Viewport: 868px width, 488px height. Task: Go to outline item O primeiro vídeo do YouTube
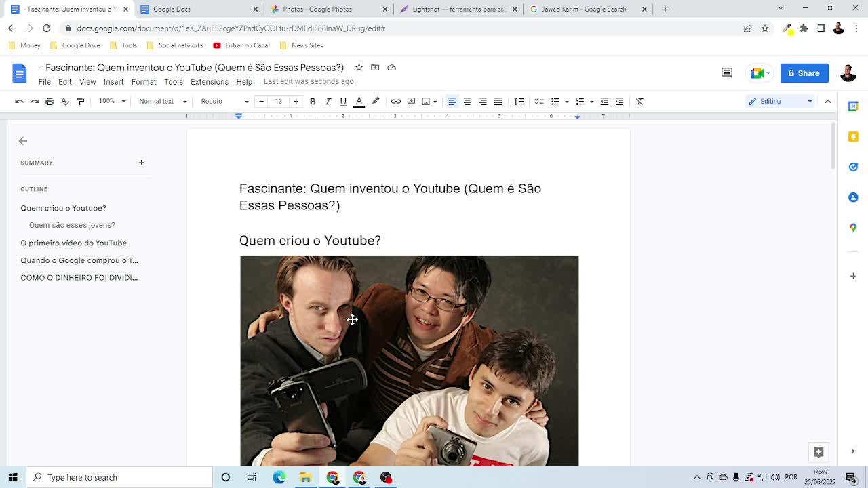(x=73, y=243)
